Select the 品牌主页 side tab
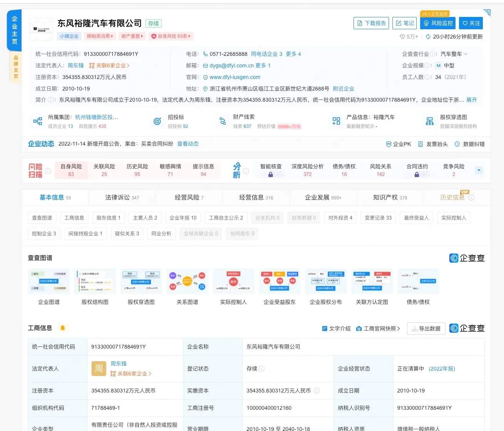Screen dimensions: 504x431 coord(16,67)
